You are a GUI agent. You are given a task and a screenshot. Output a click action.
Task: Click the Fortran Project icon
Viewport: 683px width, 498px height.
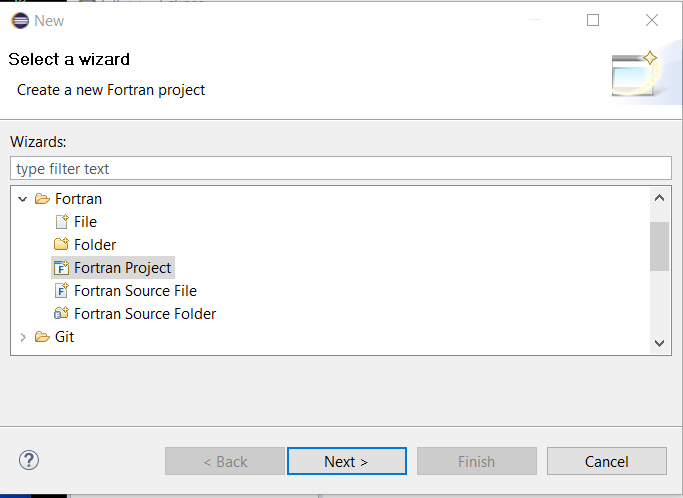pyautogui.click(x=61, y=268)
